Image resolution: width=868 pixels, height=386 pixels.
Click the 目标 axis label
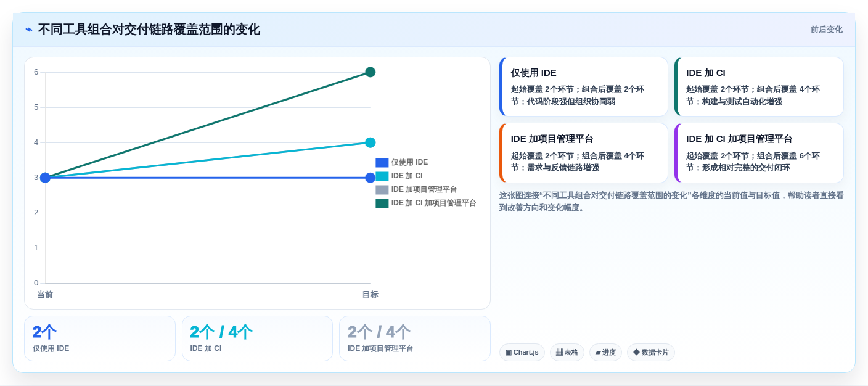371,295
